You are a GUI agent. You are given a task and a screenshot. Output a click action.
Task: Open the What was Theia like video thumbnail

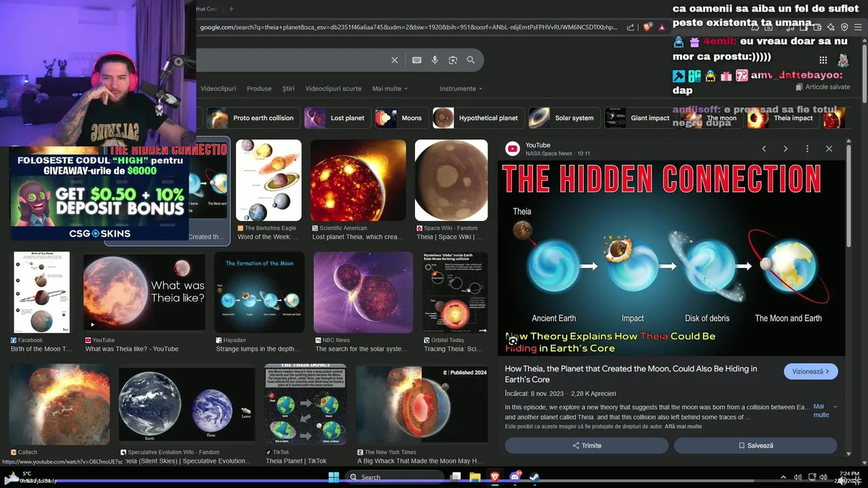point(144,292)
